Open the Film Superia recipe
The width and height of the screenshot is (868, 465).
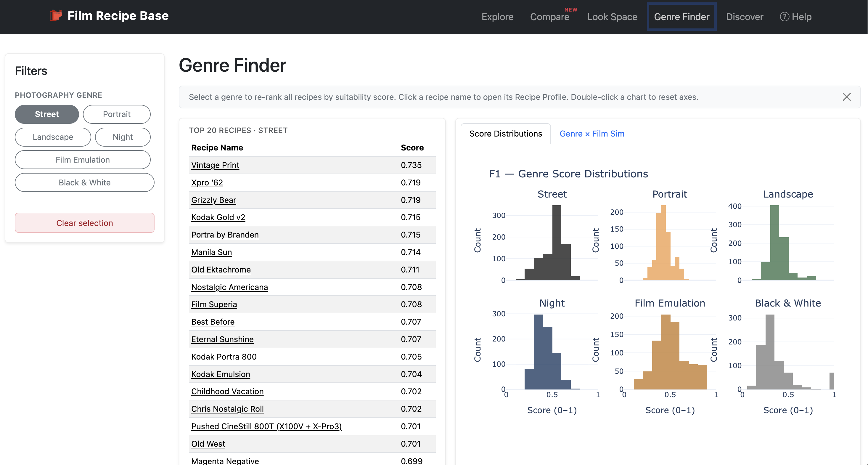214,304
